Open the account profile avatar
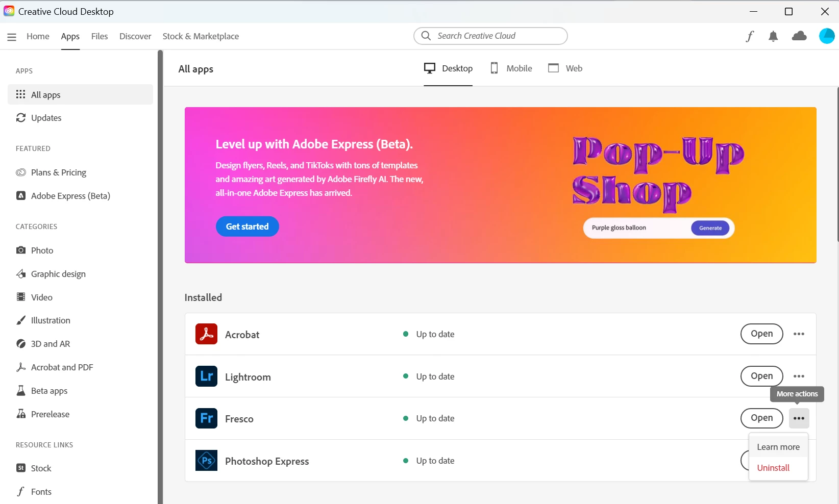839x504 pixels. point(827,36)
